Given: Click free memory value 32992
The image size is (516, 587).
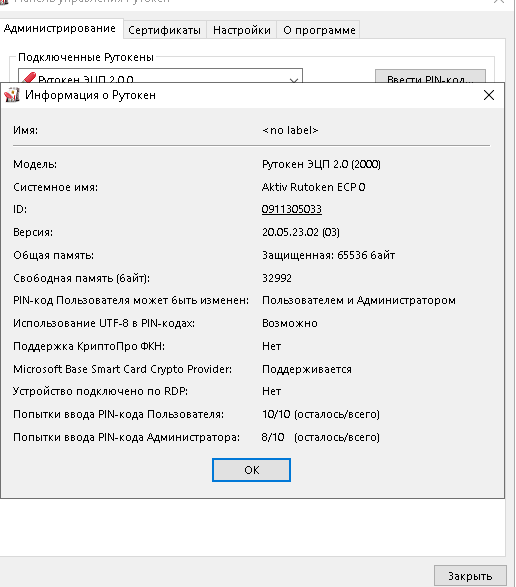Looking at the screenshot, I should coord(277,278).
